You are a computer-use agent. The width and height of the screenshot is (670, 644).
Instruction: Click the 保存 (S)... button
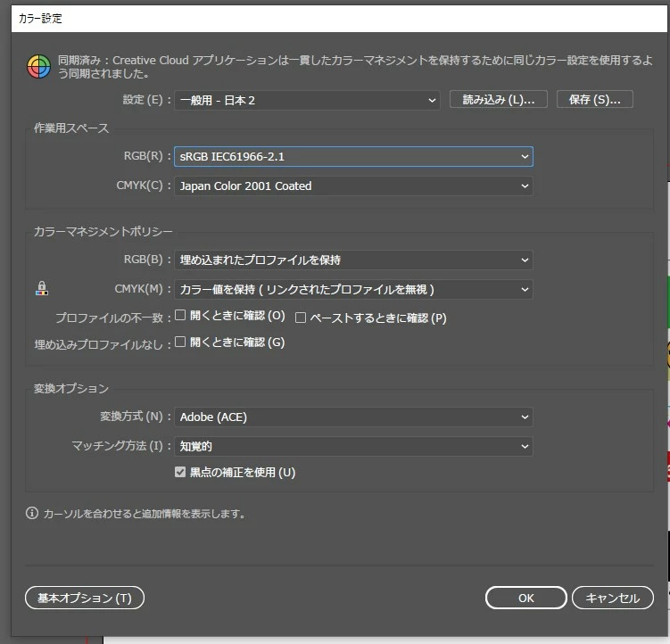point(594,100)
